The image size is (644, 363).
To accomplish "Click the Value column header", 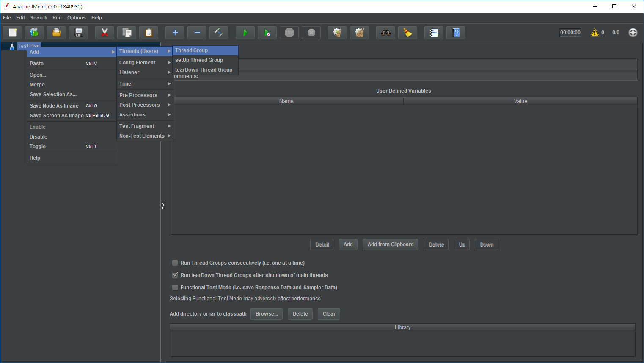I will 520,101.
